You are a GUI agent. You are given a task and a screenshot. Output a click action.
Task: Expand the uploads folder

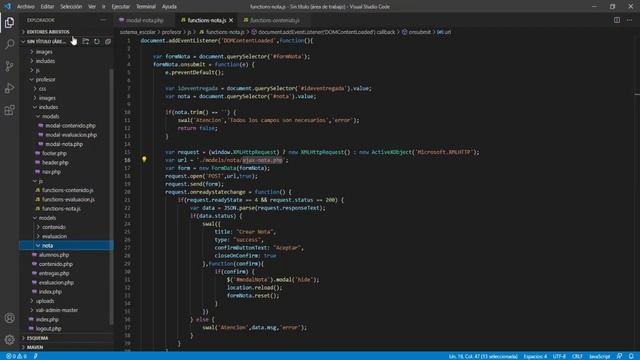pos(44,301)
